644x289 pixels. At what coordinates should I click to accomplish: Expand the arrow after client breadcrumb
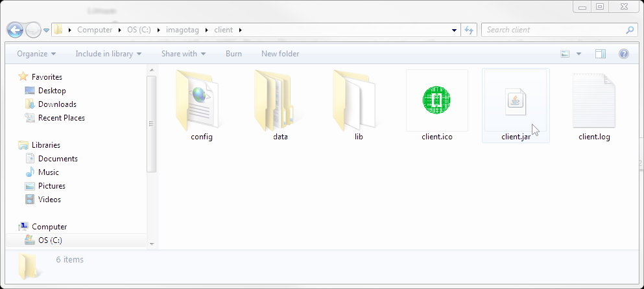[x=240, y=30]
